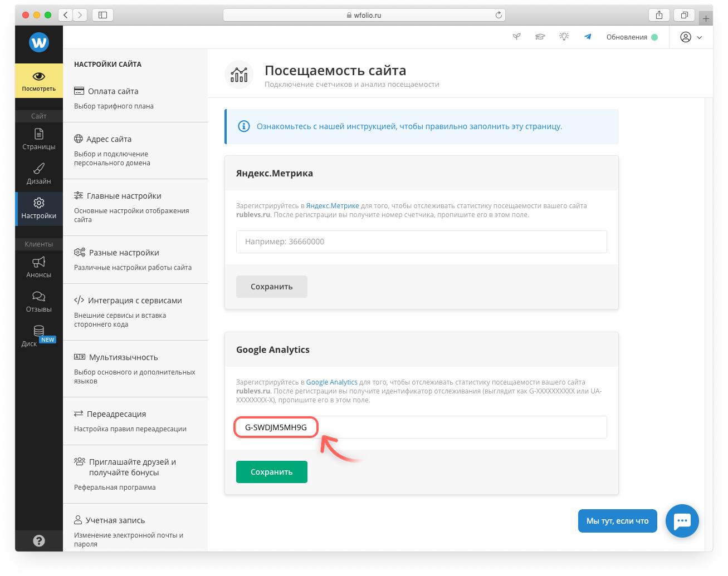This screenshot has height=576, width=728.
Task: Click the wfolio W logo
Action: coord(39,42)
